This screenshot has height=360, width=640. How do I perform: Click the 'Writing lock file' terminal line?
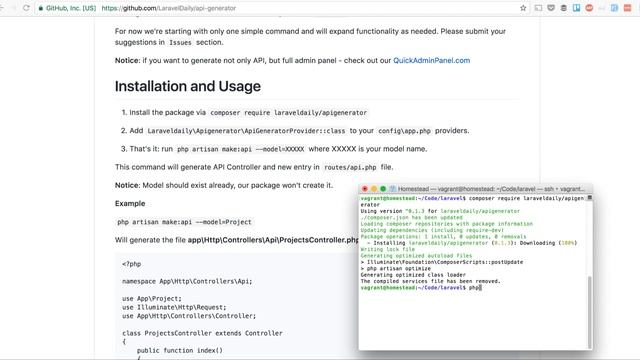[387, 249]
